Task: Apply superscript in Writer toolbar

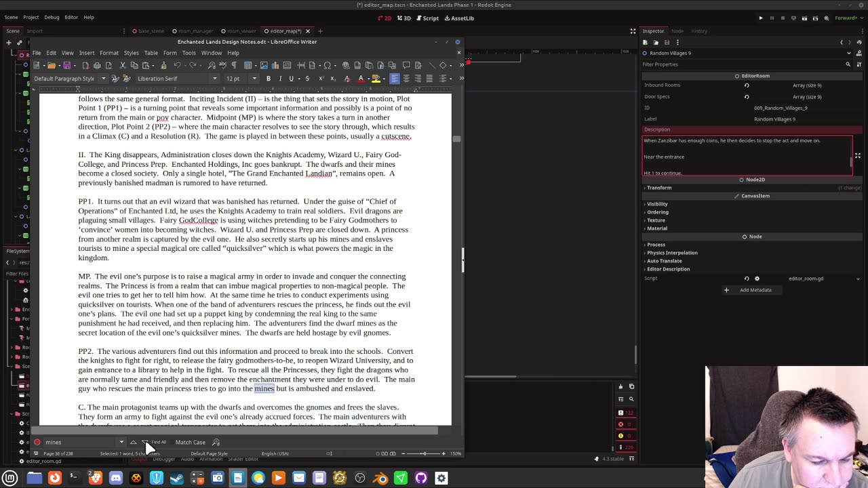Action: click(x=321, y=79)
